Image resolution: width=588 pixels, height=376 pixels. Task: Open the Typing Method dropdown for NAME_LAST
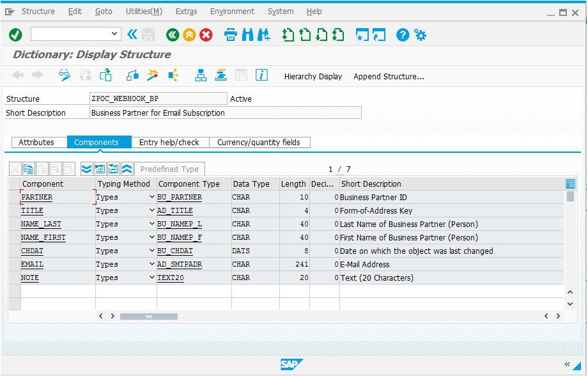[x=152, y=224]
